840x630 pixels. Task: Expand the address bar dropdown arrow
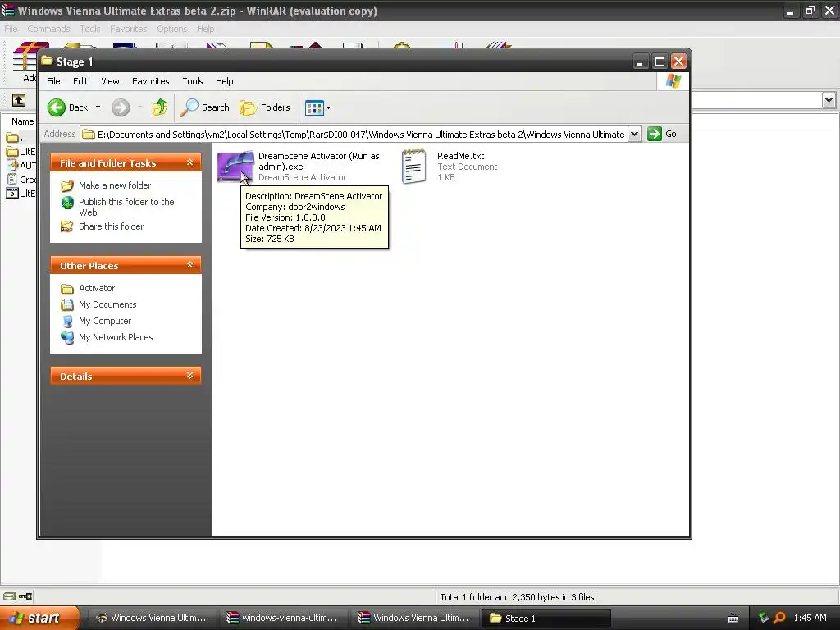tap(634, 134)
